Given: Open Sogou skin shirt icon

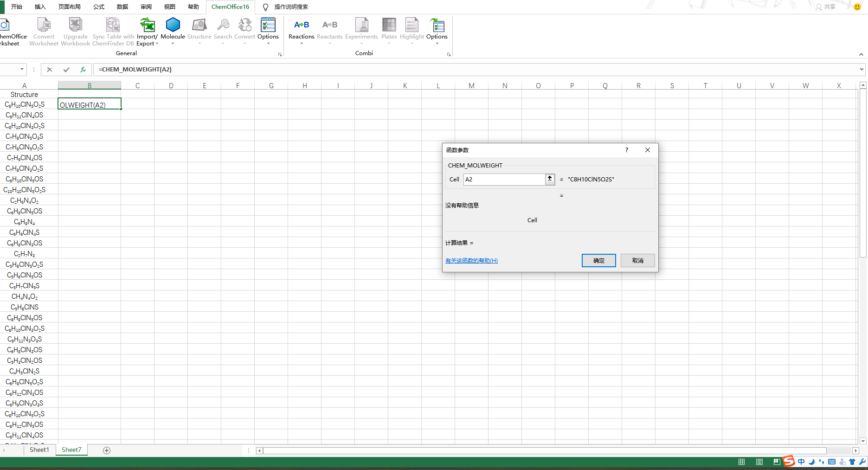Looking at the screenshot, I should [x=852, y=462].
